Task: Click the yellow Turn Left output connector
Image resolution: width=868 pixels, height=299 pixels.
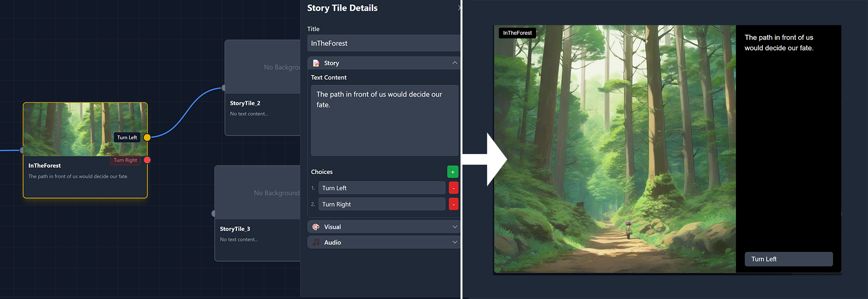Action: [147, 137]
